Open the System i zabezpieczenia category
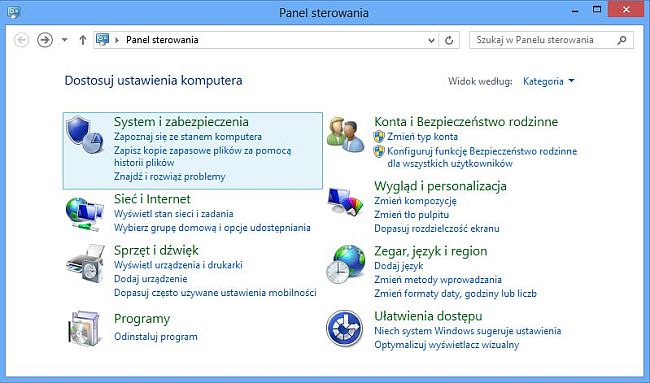The width and height of the screenshot is (650, 383). pos(181,122)
